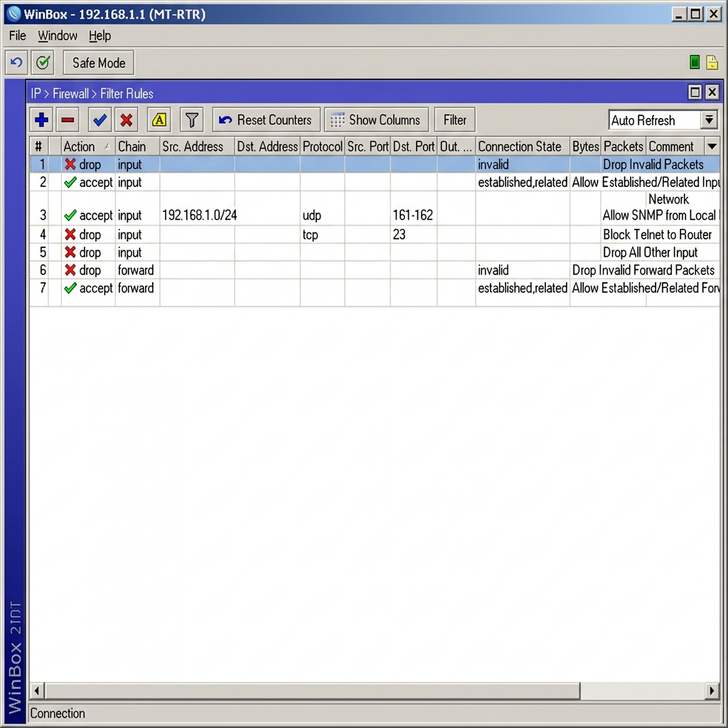Click red X drop icon in rule 1

pyautogui.click(x=70, y=164)
